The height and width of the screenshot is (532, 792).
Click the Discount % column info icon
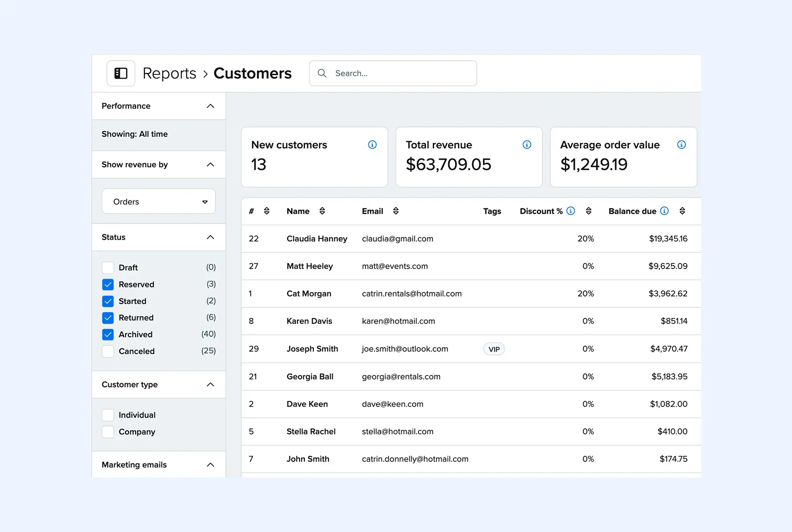pos(570,211)
